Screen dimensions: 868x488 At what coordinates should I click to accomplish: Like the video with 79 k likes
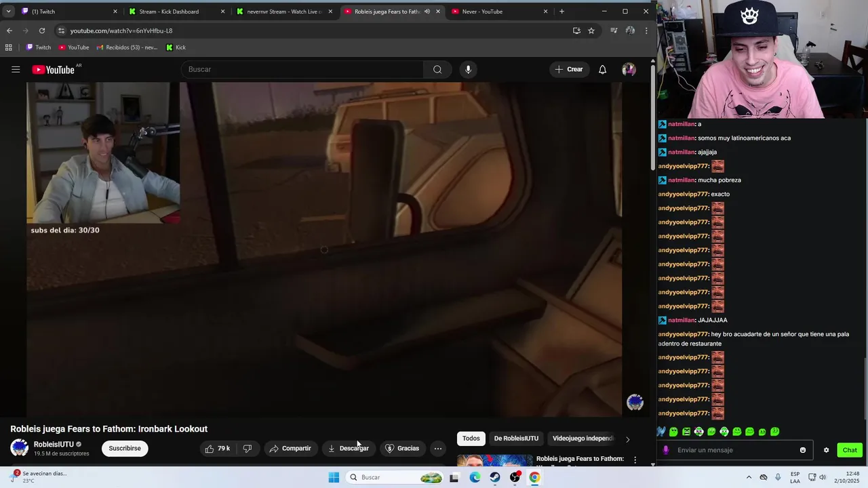[x=217, y=448]
